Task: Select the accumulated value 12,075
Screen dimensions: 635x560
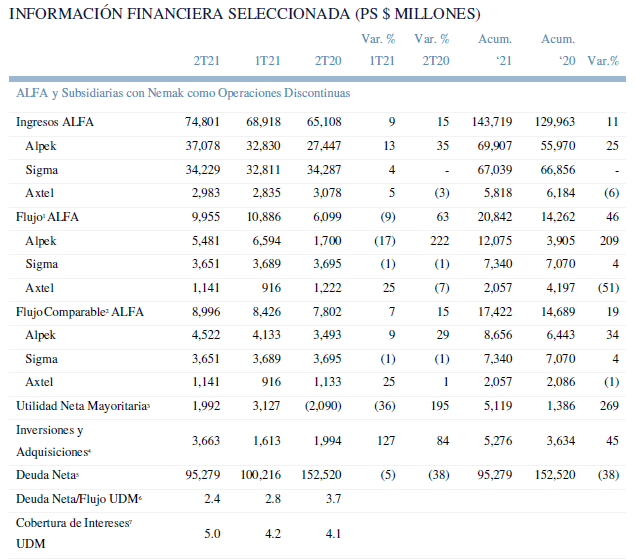Action: [495, 241]
